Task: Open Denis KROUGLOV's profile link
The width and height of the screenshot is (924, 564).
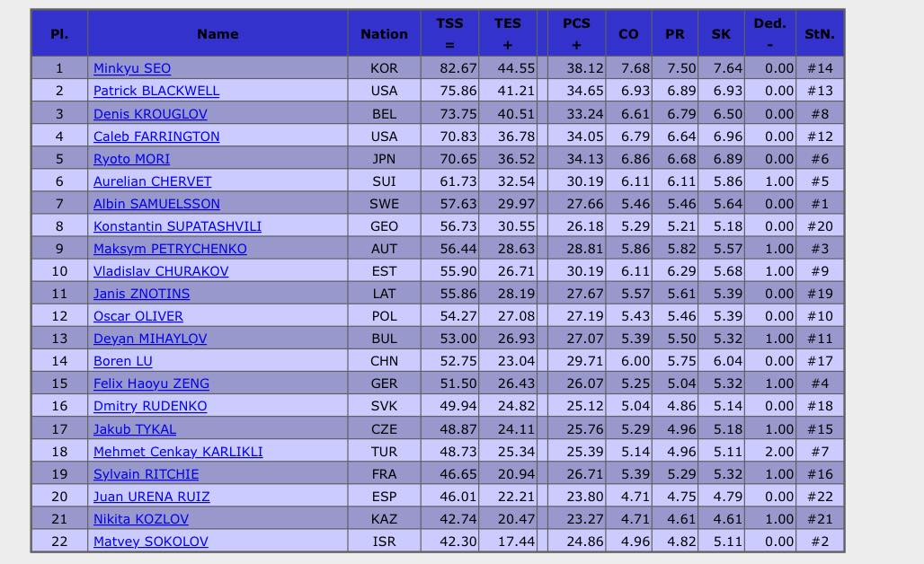Action: click(150, 114)
